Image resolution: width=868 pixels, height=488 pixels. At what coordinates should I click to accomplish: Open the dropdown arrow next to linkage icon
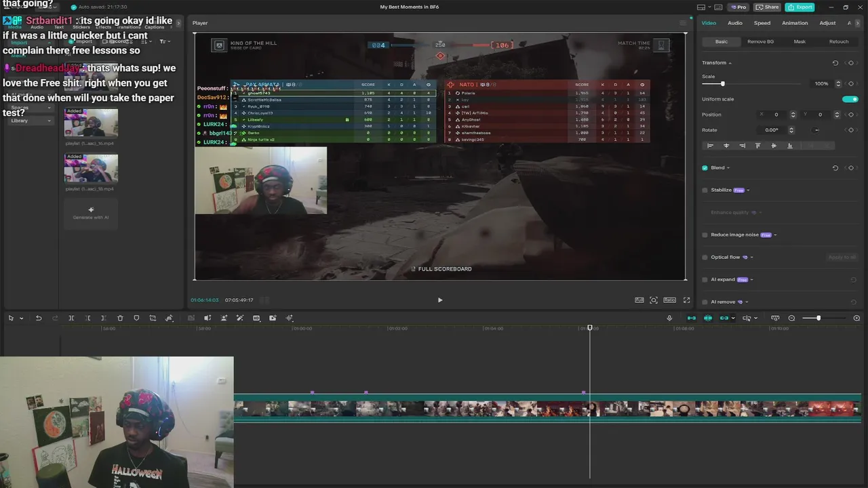pyautogui.click(x=733, y=319)
